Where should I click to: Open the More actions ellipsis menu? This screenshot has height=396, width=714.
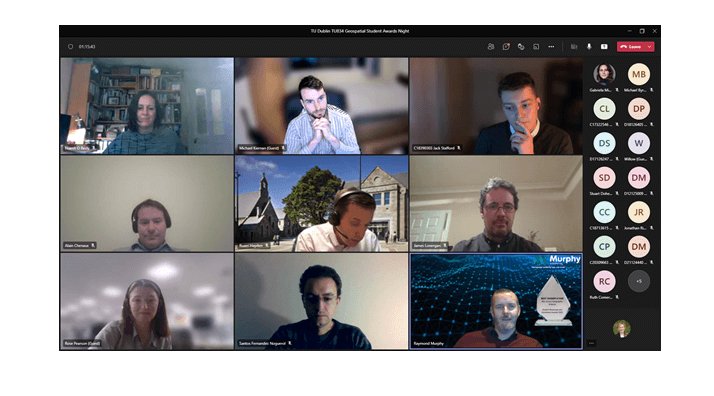(x=551, y=46)
